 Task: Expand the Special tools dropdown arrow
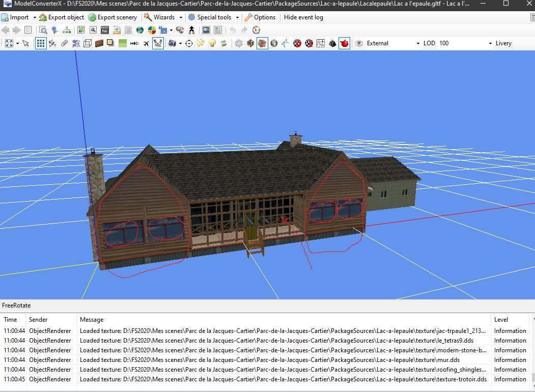click(237, 17)
